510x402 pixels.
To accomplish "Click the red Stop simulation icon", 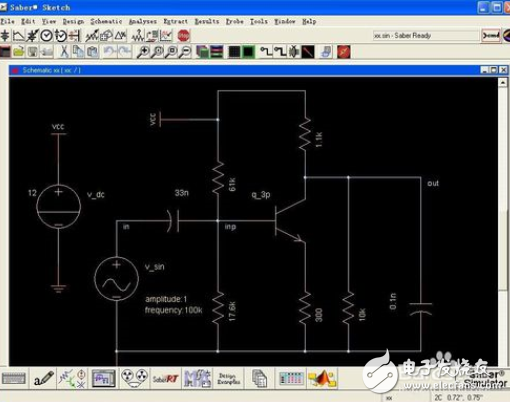I will coord(183,35).
